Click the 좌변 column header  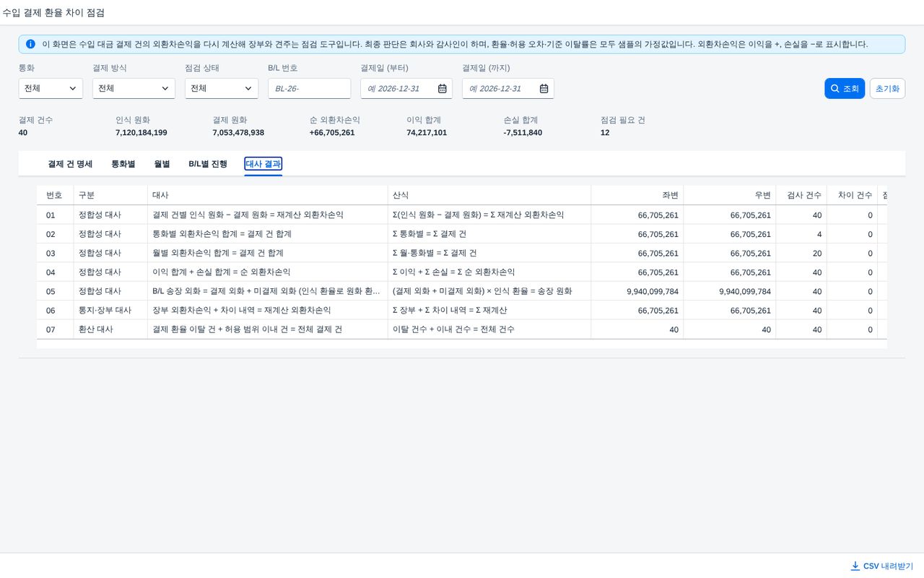point(637,195)
